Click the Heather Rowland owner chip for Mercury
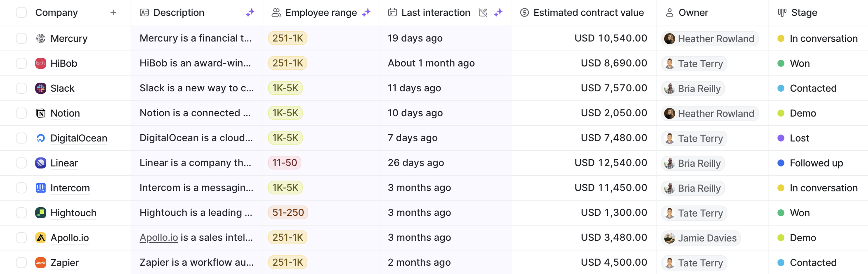Image resolution: width=868 pixels, height=274 pixels. [710, 38]
